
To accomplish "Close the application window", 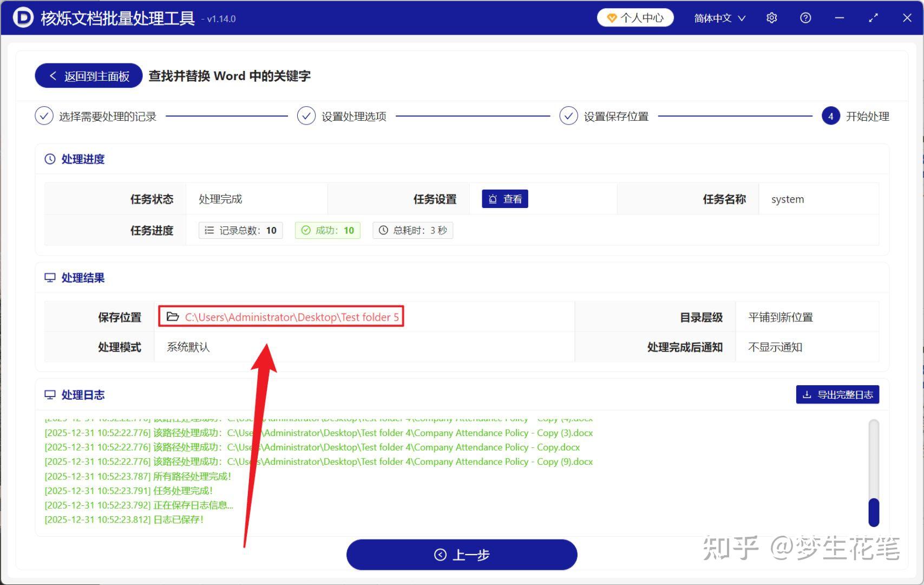I will coord(907,18).
